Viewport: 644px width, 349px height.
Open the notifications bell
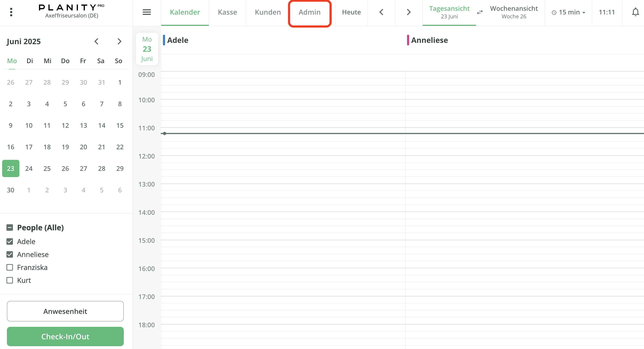tap(636, 12)
